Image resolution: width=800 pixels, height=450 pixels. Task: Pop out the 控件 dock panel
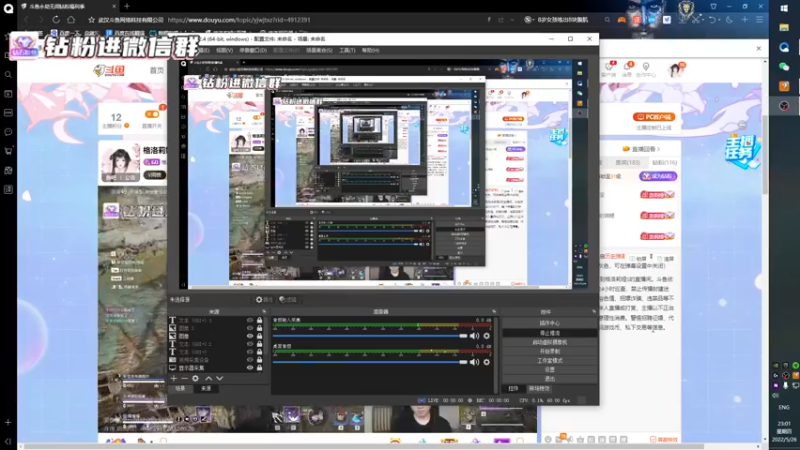point(594,311)
